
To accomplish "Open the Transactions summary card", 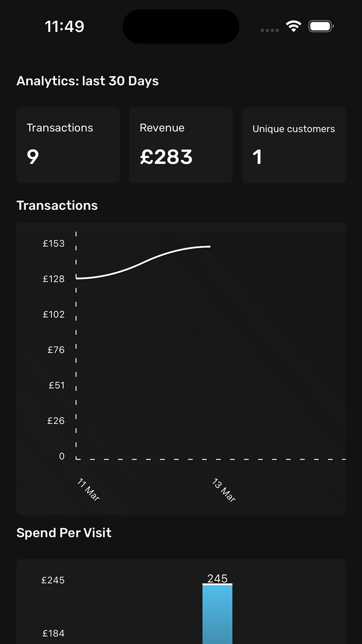I will click(68, 145).
